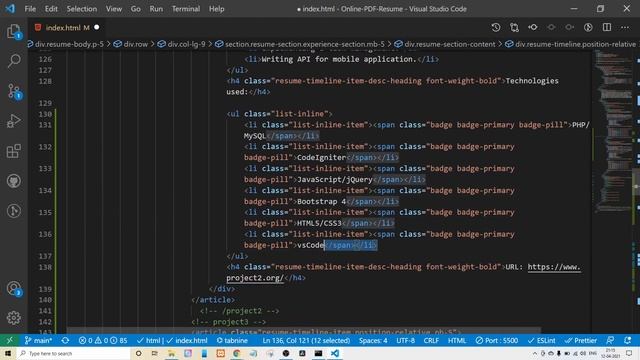Open the Explorer view in activity bar

click(14, 31)
